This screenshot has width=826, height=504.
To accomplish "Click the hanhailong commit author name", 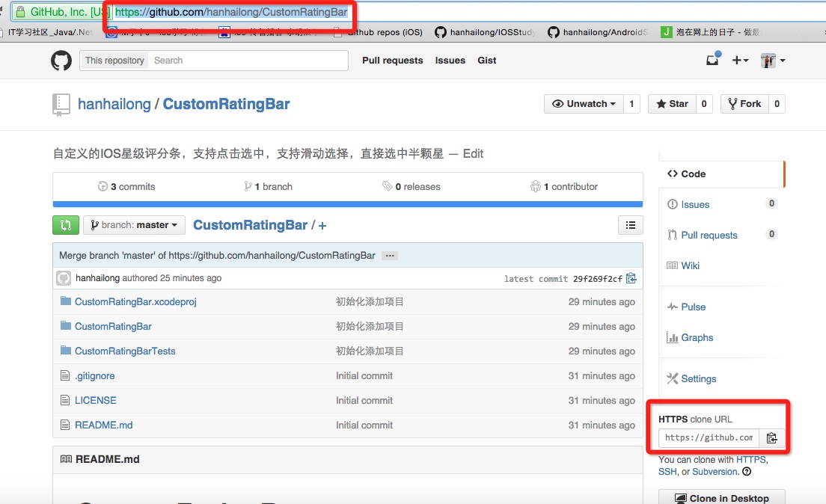I will point(97,278).
